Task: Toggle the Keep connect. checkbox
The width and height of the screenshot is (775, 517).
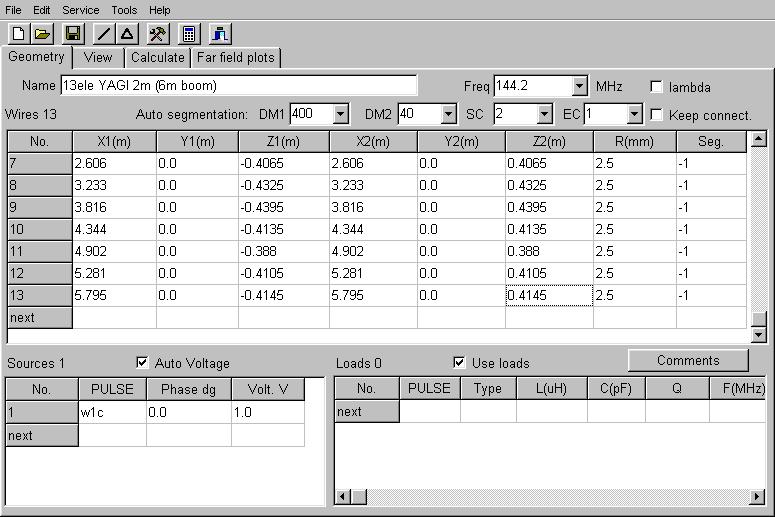Action: [657, 115]
